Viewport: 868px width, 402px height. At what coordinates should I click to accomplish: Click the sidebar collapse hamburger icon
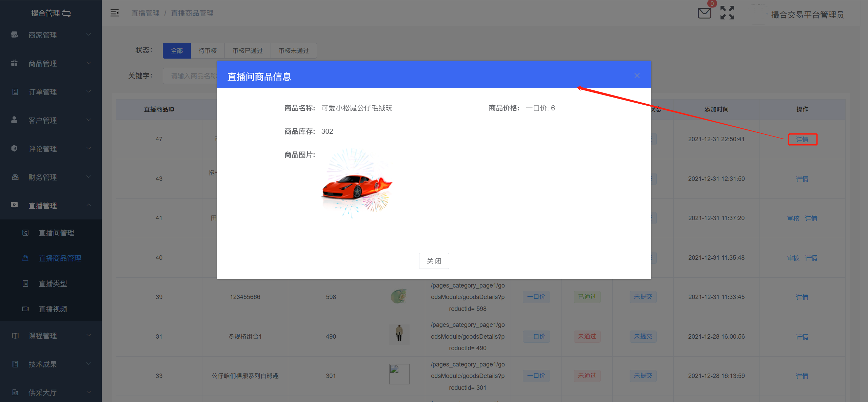(x=115, y=13)
